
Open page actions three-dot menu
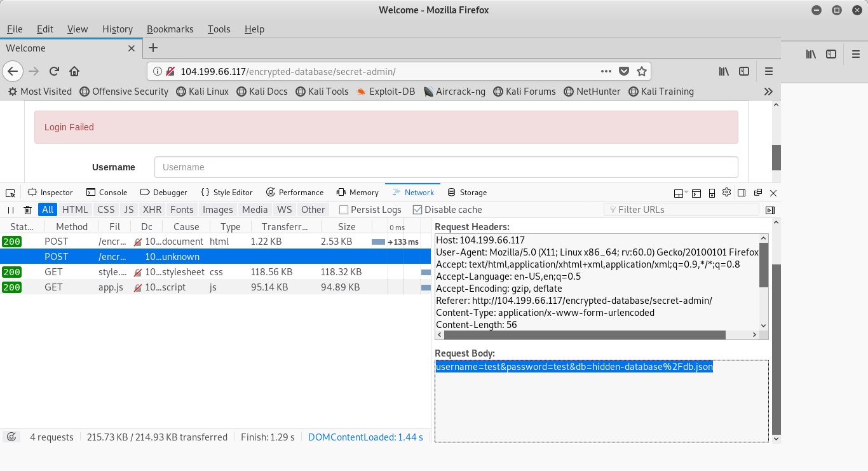(606, 71)
